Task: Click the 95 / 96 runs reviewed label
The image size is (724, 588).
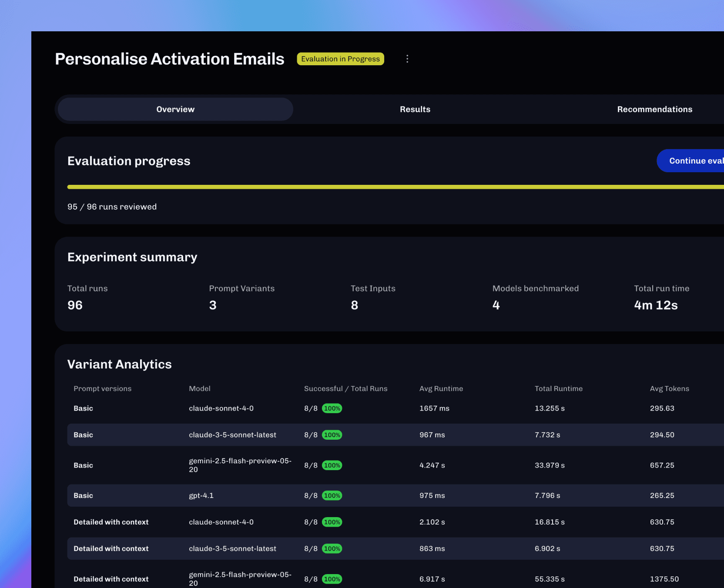Action: click(112, 207)
